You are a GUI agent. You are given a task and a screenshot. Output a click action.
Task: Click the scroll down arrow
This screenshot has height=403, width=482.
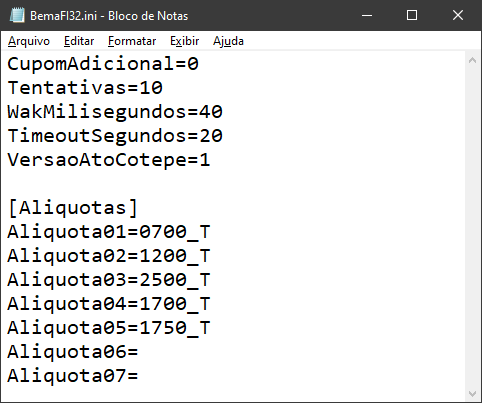coord(472,394)
